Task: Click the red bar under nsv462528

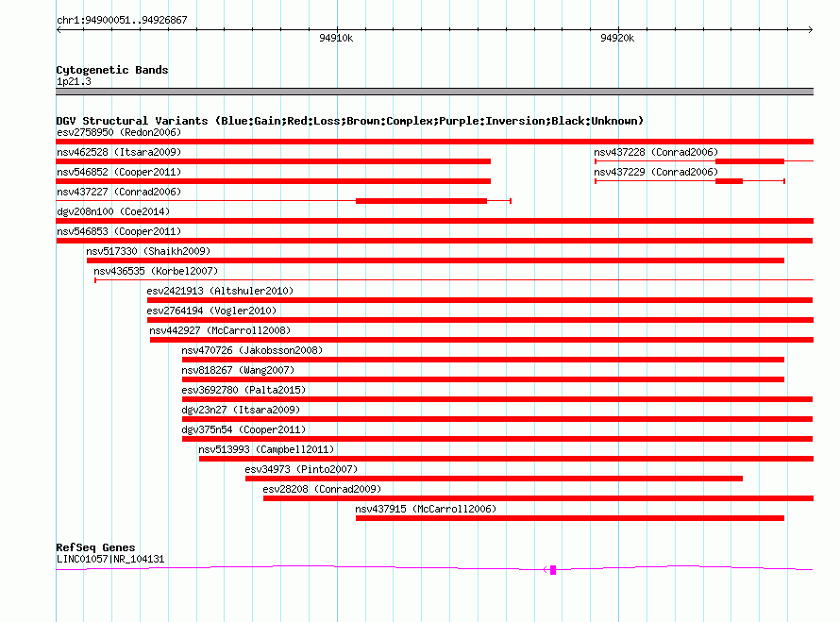Action: point(273,161)
